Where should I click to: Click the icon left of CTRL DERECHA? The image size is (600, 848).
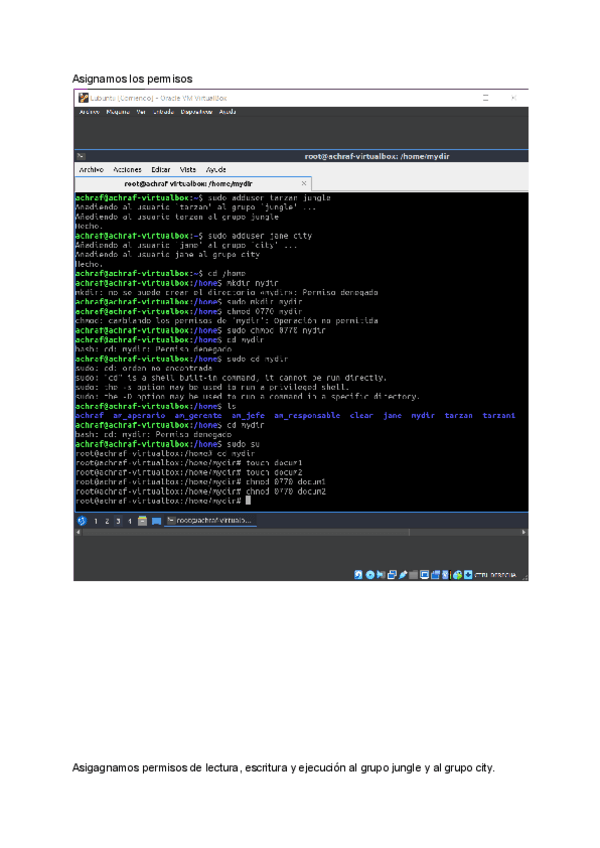pyautogui.click(x=468, y=575)
